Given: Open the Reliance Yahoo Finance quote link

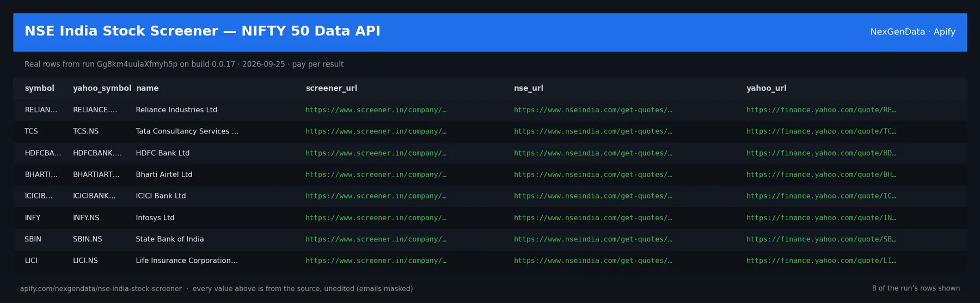Looking at the screenshot, I should point(821,110).
